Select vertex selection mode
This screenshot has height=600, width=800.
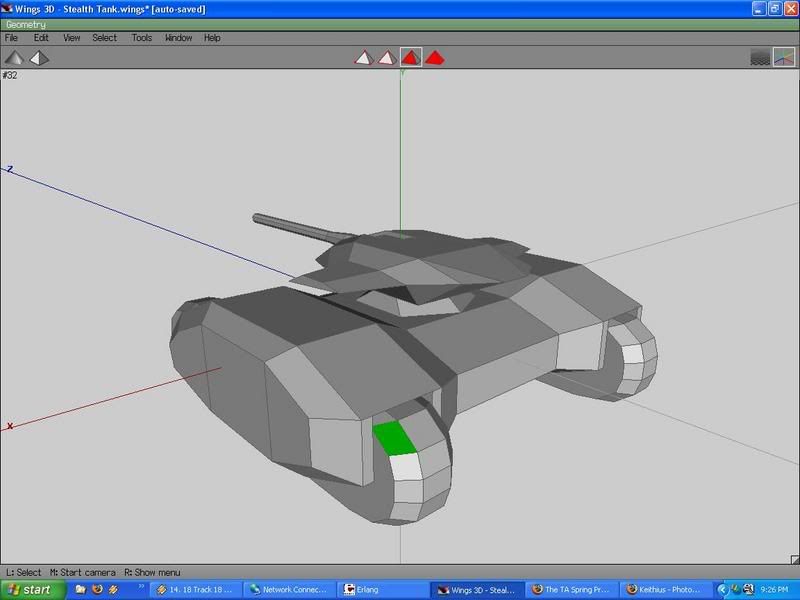pos(364,58)
